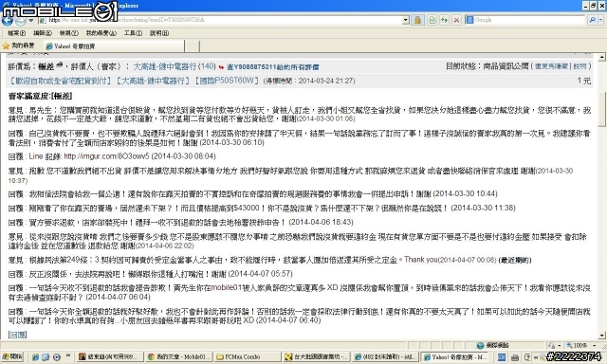
Task: Click the (最近期的) label text
Action: (x=515, y=260)
